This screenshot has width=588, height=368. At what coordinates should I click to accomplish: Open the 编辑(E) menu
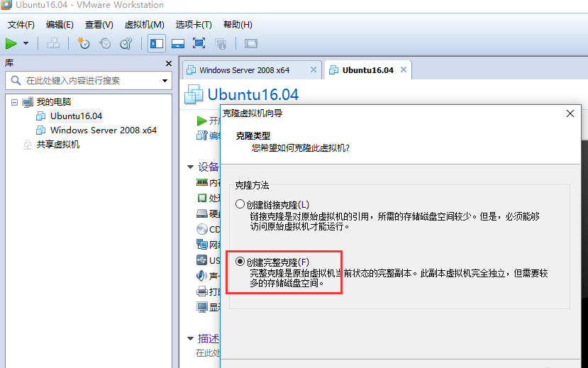pyautogui.click(x=60, y=25)
